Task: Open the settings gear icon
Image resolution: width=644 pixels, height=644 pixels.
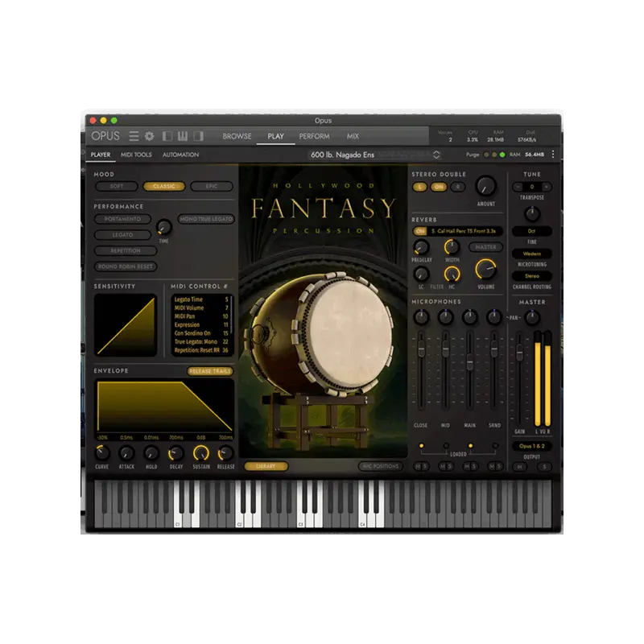Action: (149, 136)
